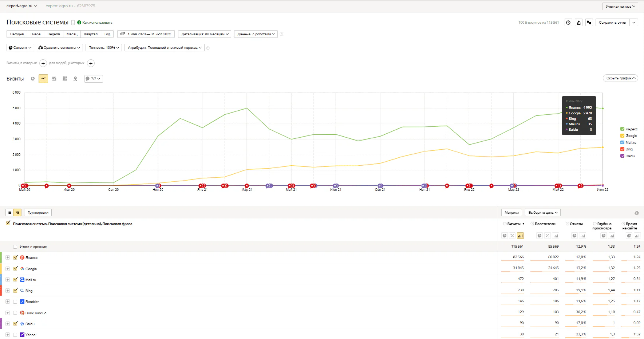Open Выберите цель goal dropdown
This screenshot has height=339, width=644.
click(543, 213)
